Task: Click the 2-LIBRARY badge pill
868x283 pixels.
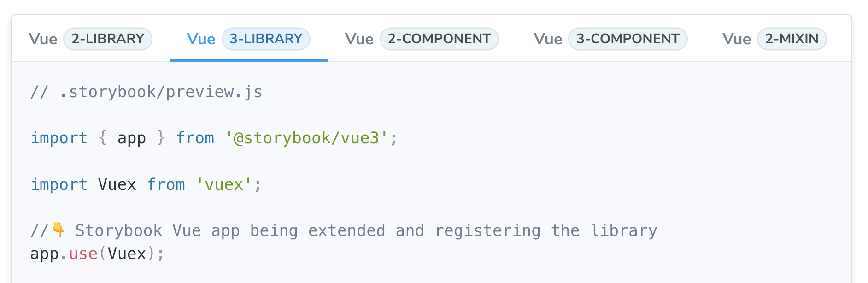Action: (x=108, y=39)
